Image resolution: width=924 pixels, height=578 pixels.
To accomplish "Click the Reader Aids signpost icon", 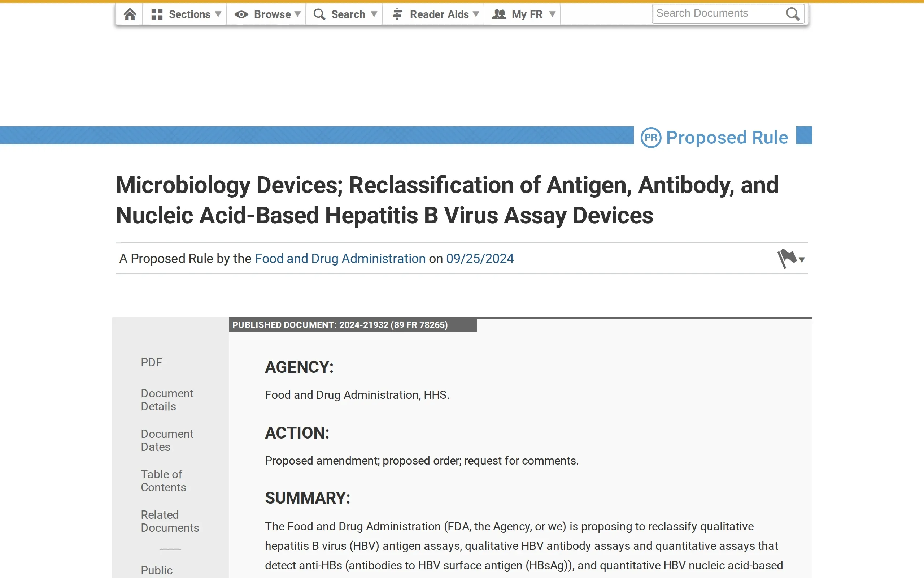I will (x=397, y=14).
